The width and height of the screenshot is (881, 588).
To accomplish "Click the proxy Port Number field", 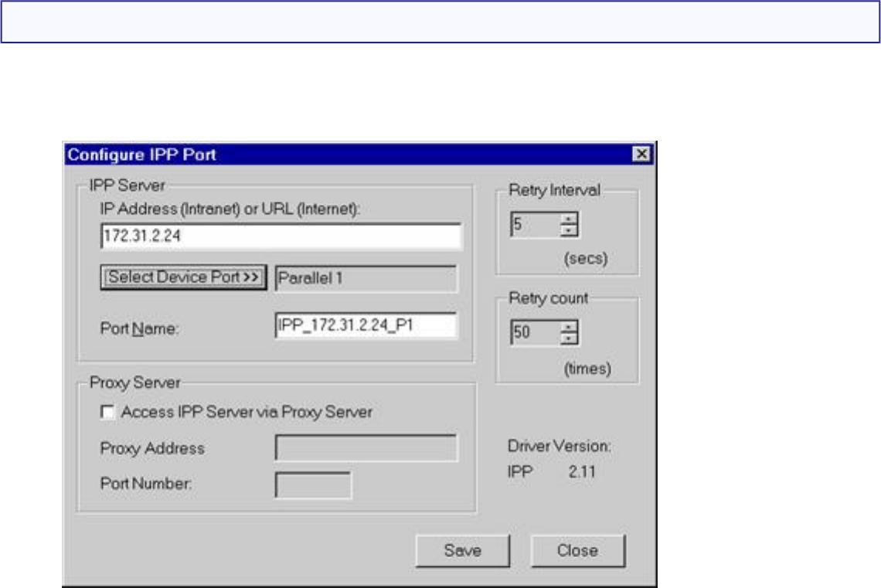I will 313,484.
